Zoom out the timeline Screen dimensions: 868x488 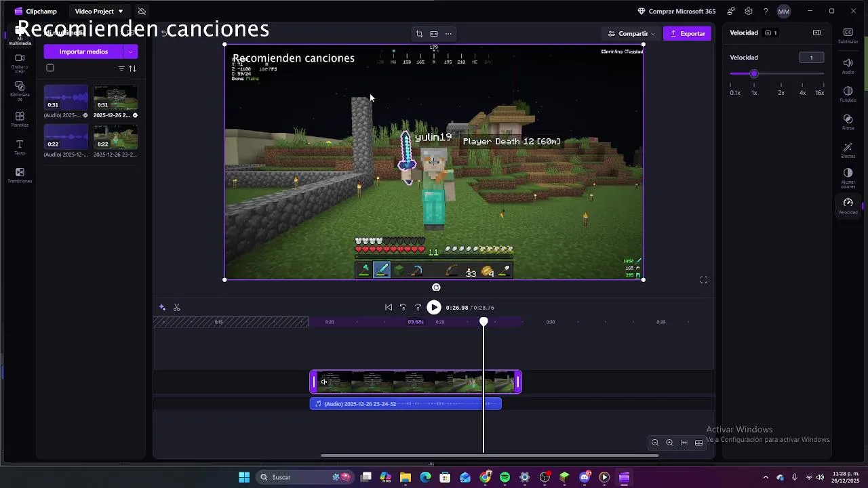click(655, 443)
